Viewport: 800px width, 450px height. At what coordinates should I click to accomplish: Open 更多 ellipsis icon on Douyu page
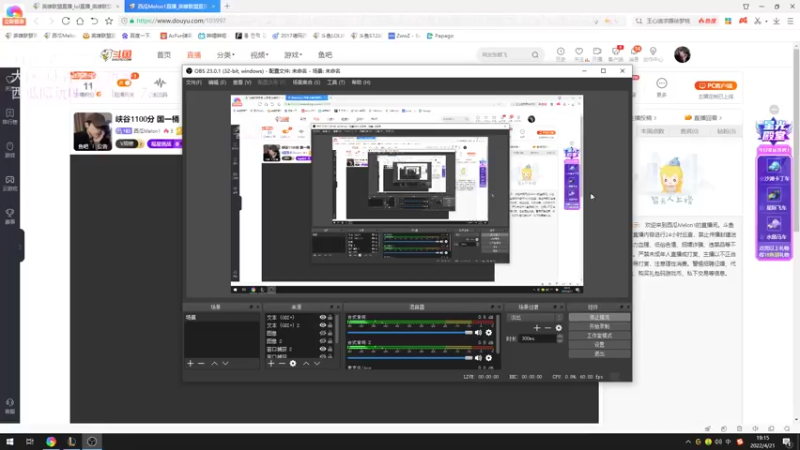click(662, 84)
